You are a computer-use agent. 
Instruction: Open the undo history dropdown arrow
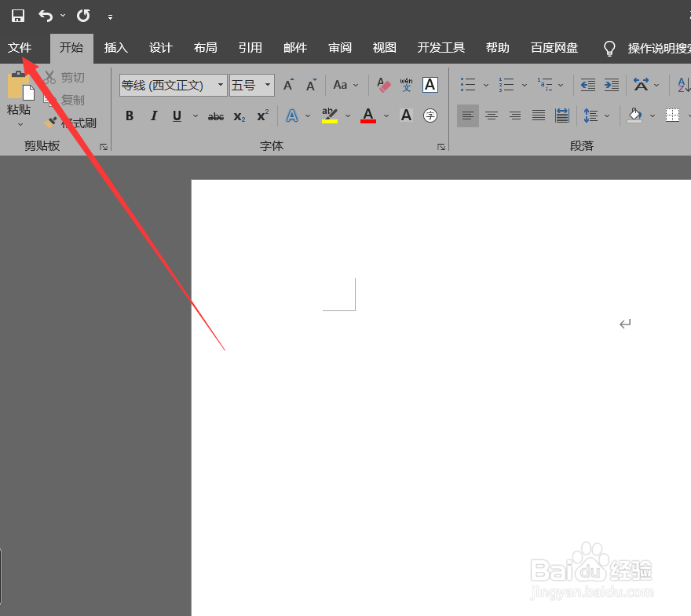point(63,16)
